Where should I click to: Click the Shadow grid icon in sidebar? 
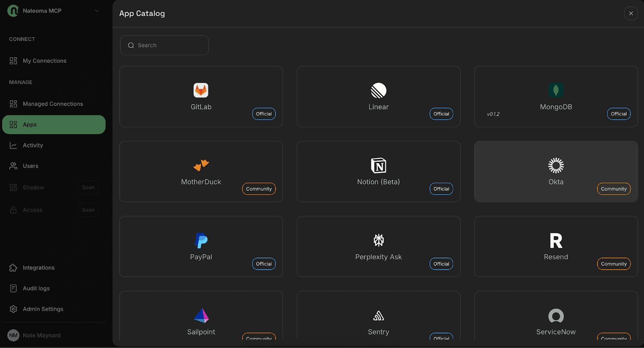click(x=13, y=188)
